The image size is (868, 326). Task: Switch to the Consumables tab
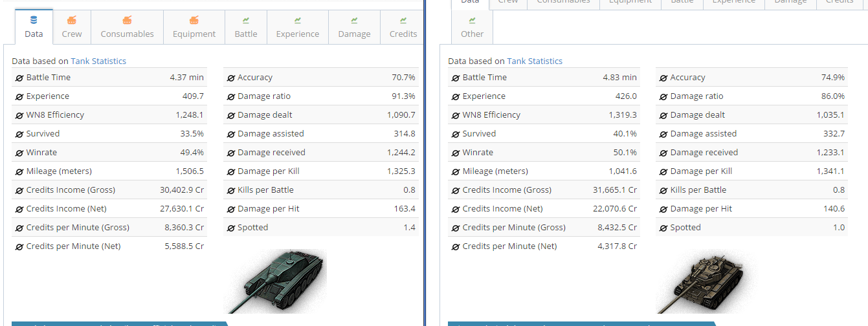[127, 34]
